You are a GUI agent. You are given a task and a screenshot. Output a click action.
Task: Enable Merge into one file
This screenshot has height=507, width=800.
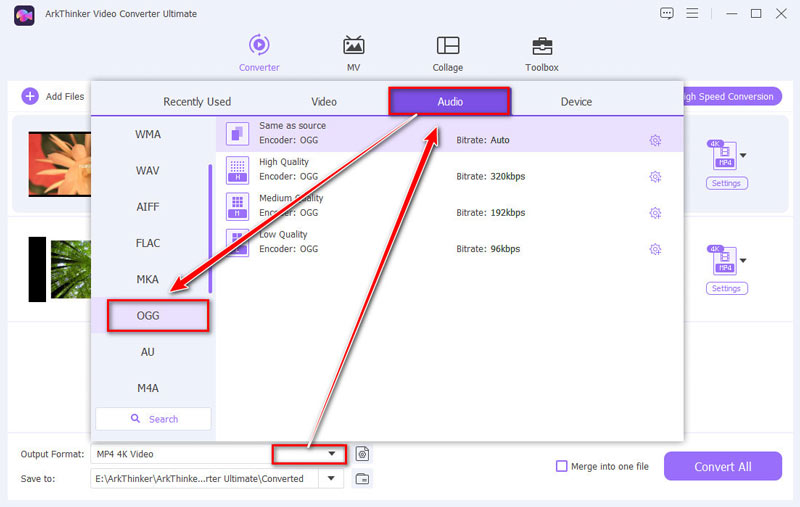(x=561, y=466)
